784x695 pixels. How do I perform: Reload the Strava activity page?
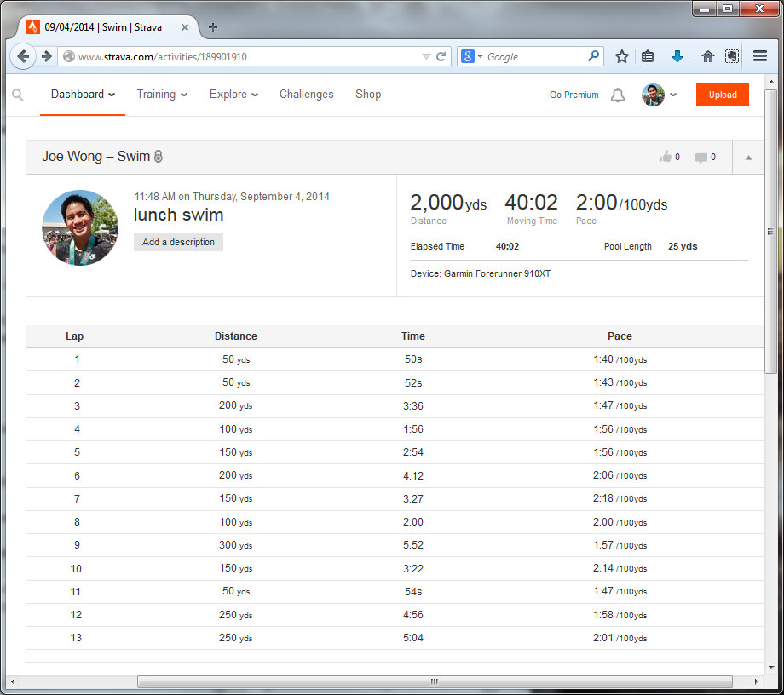coord(441,57)
